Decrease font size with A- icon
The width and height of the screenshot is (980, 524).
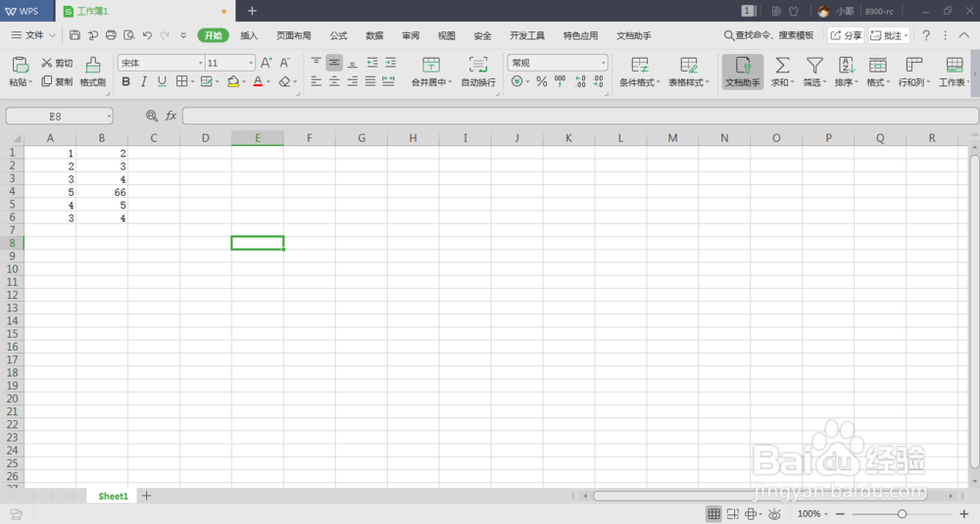[x=285, y=63]
